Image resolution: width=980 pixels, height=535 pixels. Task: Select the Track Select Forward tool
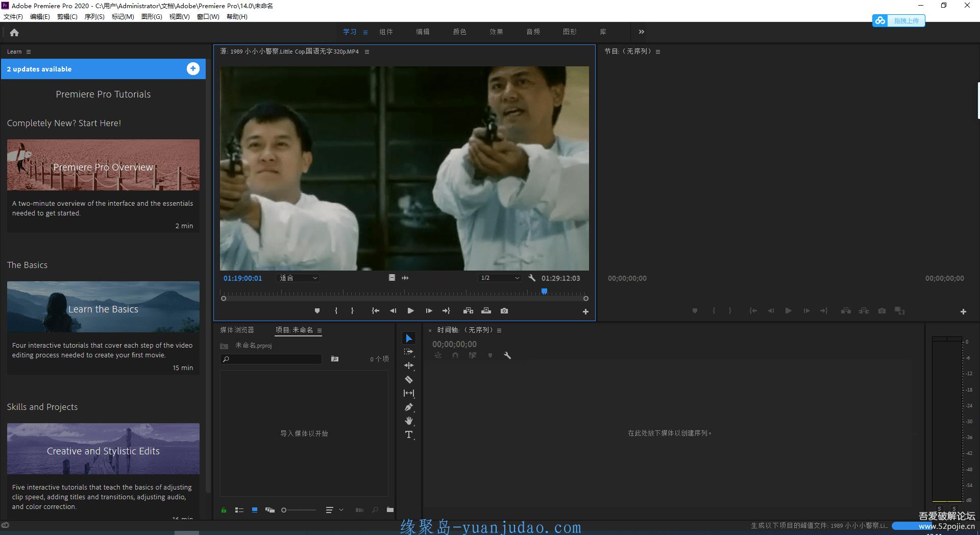[409, 352]
